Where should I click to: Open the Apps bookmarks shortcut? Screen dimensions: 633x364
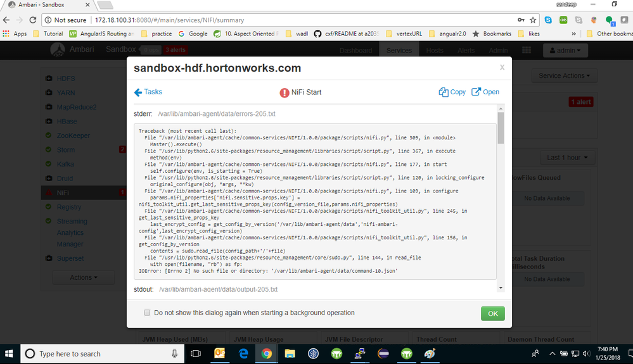click(15, 34)
